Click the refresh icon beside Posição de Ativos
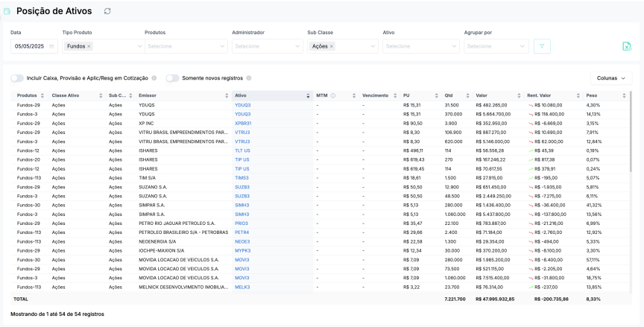Image resolution: width=644 pixels, height=327 pixels. [x=107, y=11]
